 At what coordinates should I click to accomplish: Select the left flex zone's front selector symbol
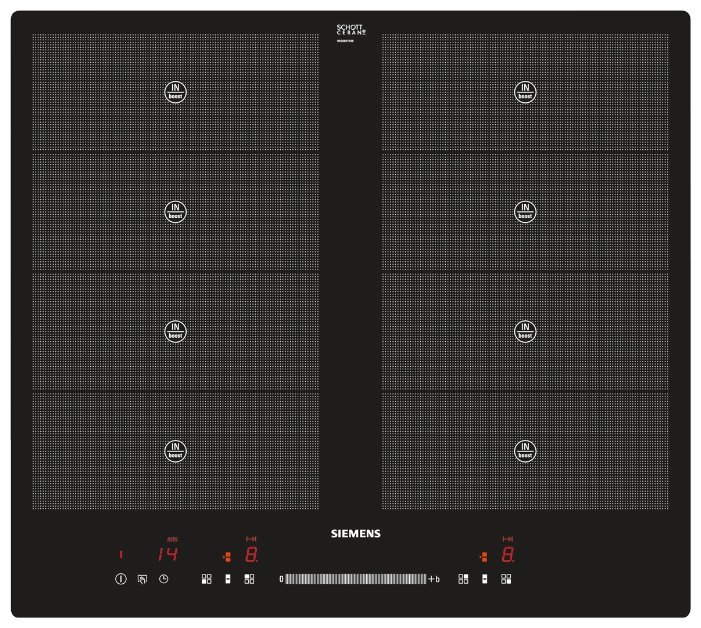pos(206,579)
